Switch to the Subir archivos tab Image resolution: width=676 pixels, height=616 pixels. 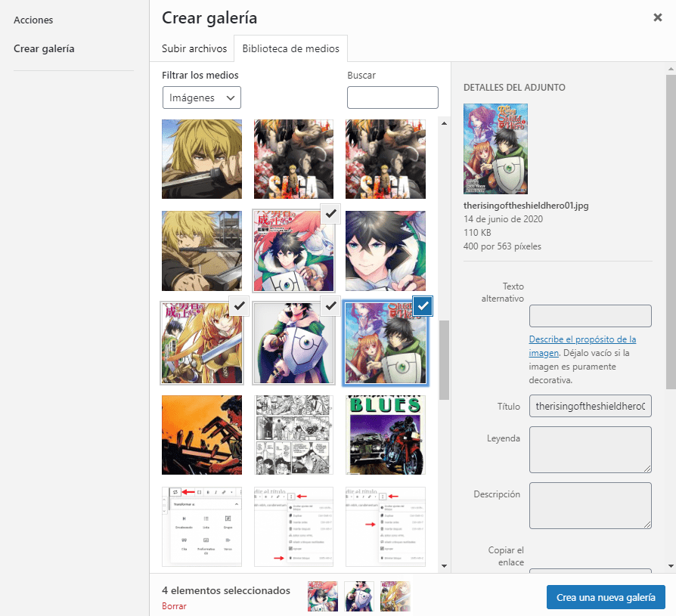pyautogui.click(x=194, y=48)
